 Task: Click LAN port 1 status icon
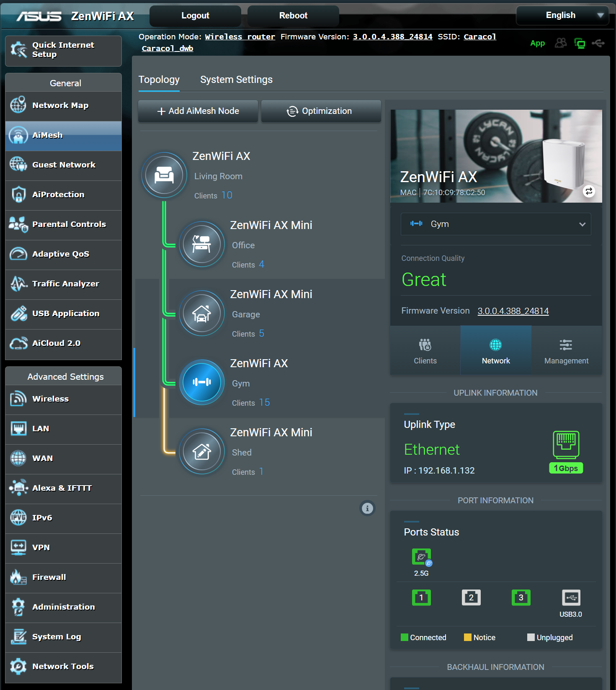[421, 597]
